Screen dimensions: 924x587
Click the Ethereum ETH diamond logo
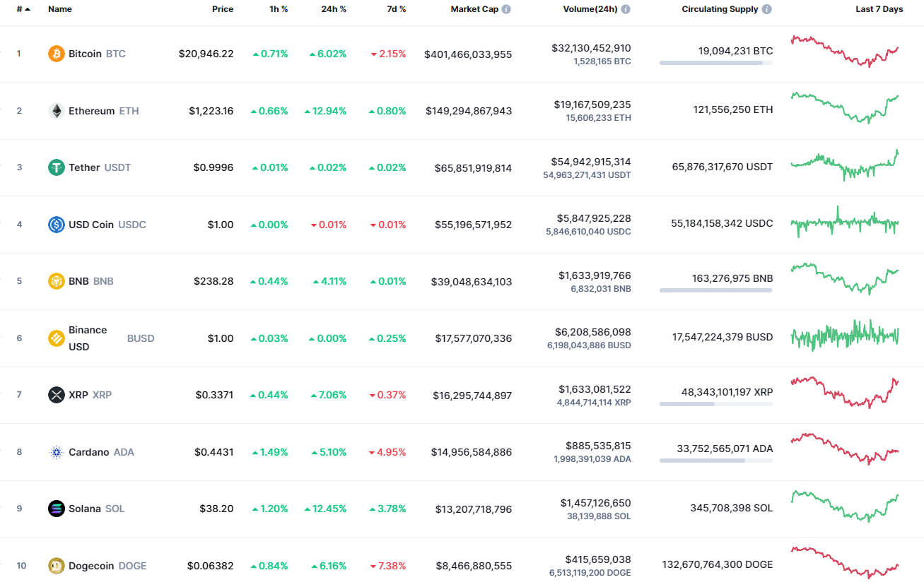pos(56,110)
